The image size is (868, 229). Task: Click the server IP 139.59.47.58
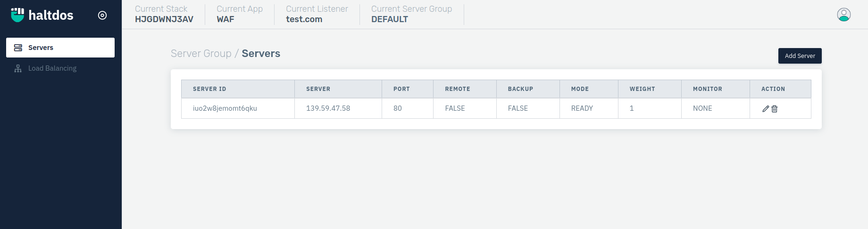click(x=328, y=108)
